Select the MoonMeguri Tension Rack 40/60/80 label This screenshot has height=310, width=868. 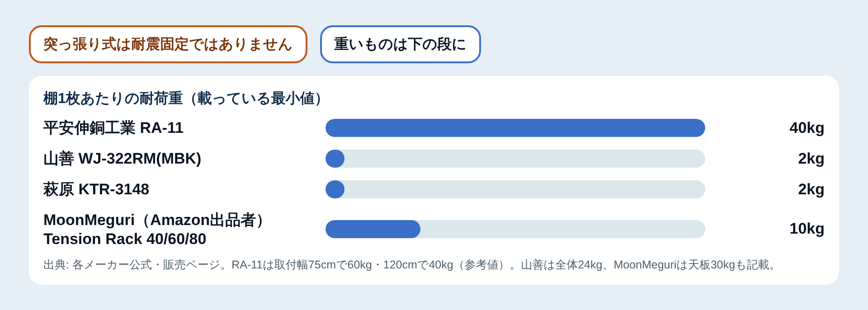pyautogui.click(x=156, y=229)
